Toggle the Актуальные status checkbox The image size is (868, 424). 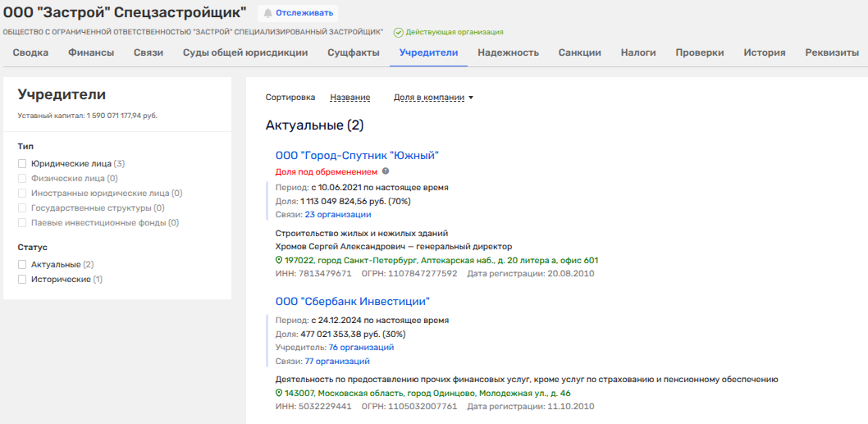[x=23, y=264]
